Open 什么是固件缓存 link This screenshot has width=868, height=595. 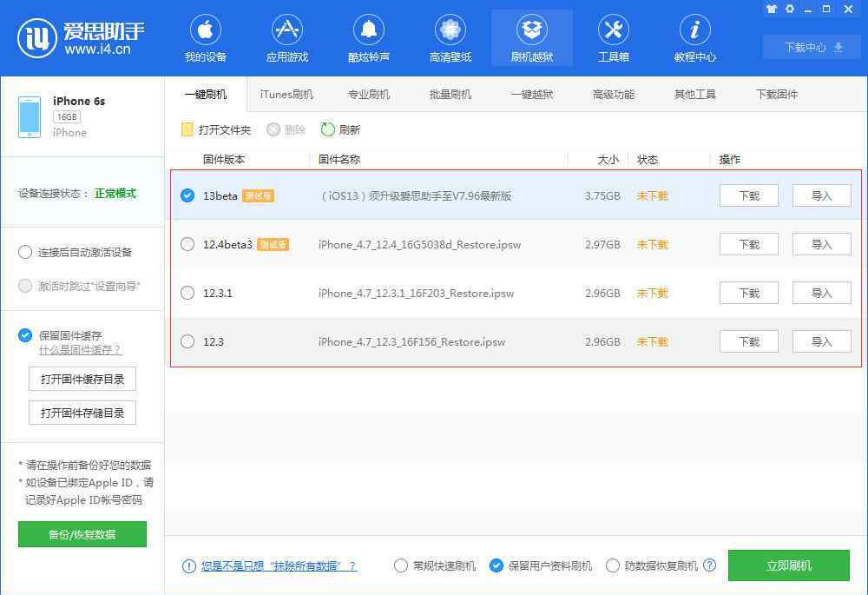click(80, 350)
